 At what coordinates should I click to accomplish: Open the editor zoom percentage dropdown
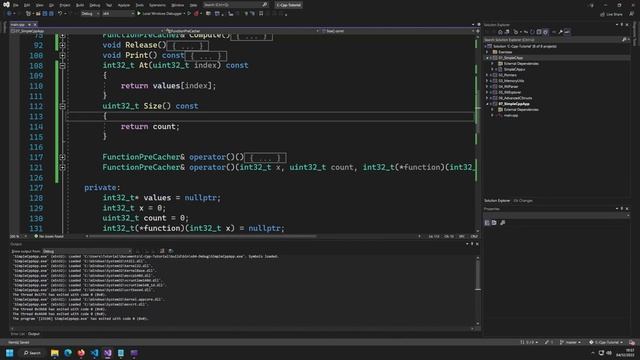click(x=17, y=236)
